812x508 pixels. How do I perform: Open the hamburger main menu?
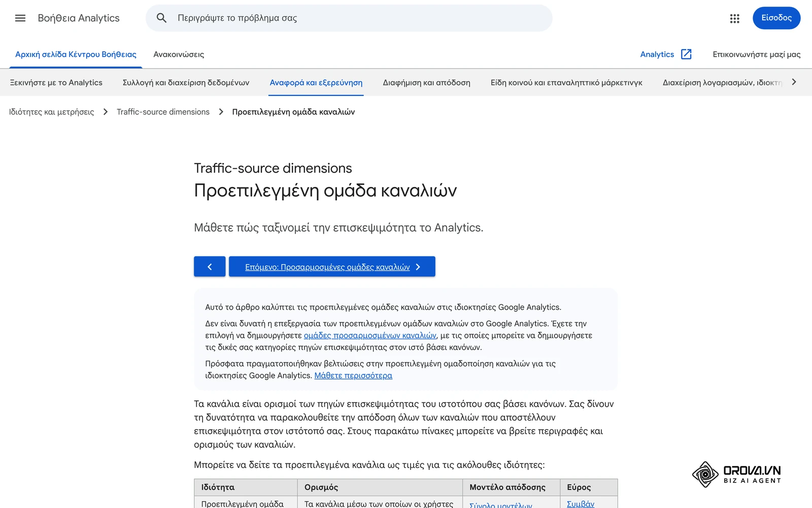(20, 18)
